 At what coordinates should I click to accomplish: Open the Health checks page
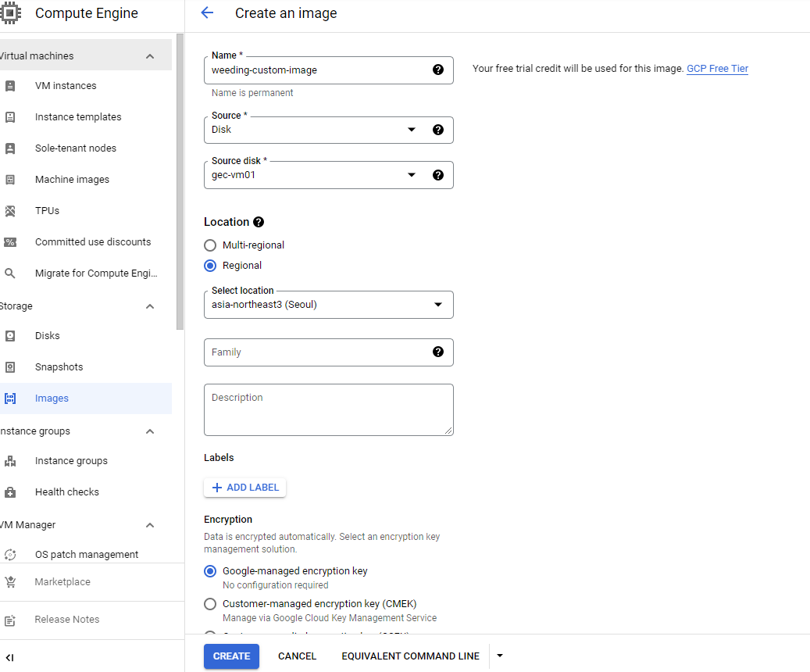(67, 492)
